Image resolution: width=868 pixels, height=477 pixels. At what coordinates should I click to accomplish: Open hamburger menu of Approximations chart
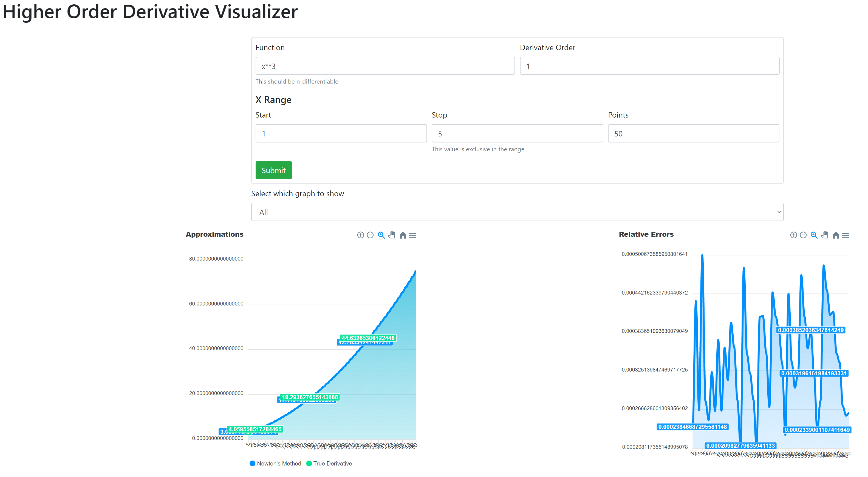pyautogui.click(x=412, y=235)
